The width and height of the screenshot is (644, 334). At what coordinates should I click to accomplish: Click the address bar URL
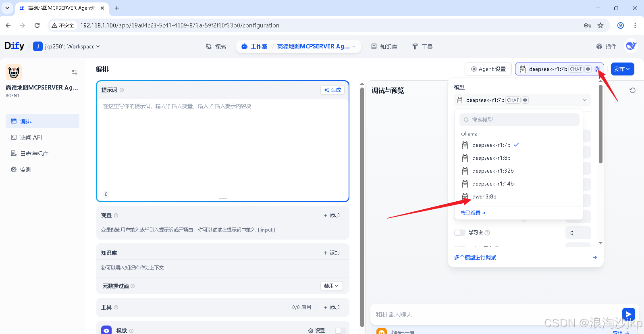(x=180, y=25)
